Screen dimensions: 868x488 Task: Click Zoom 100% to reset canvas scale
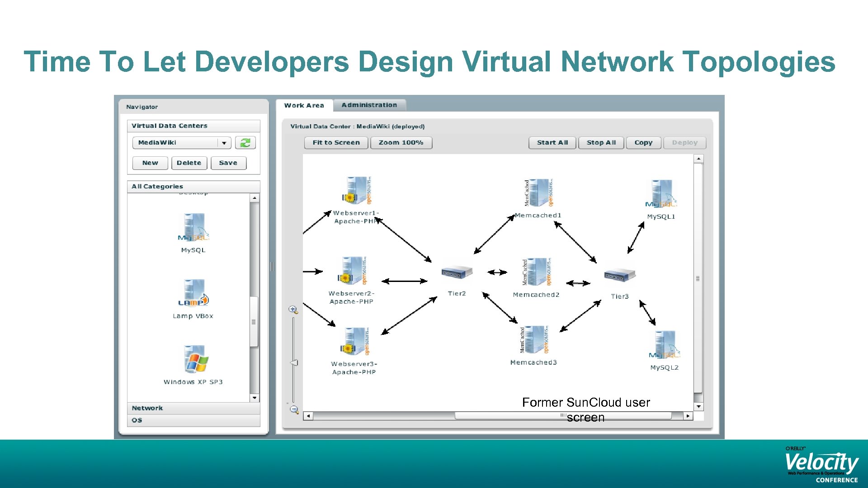tap(401, 142)
